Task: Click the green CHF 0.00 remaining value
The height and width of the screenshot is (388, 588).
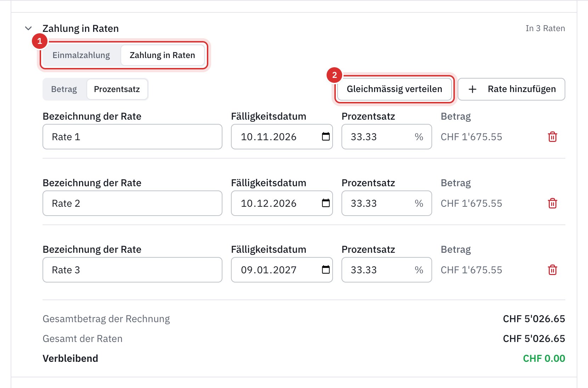Action: (x=544, y=359)
